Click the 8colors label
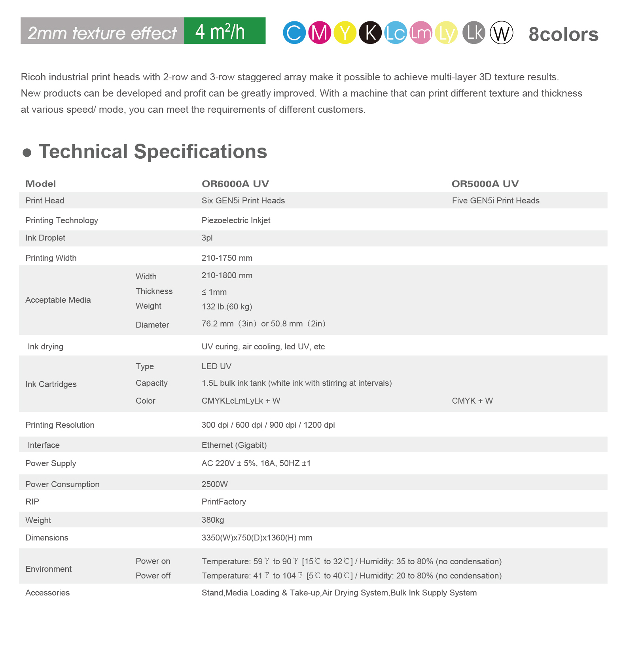This screenshot has height=658, width=644. [563, 34]
